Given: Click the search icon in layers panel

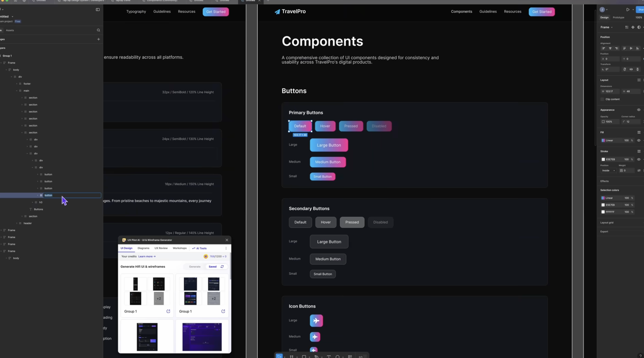Looking at the screenshot, I should pos(98,30).
